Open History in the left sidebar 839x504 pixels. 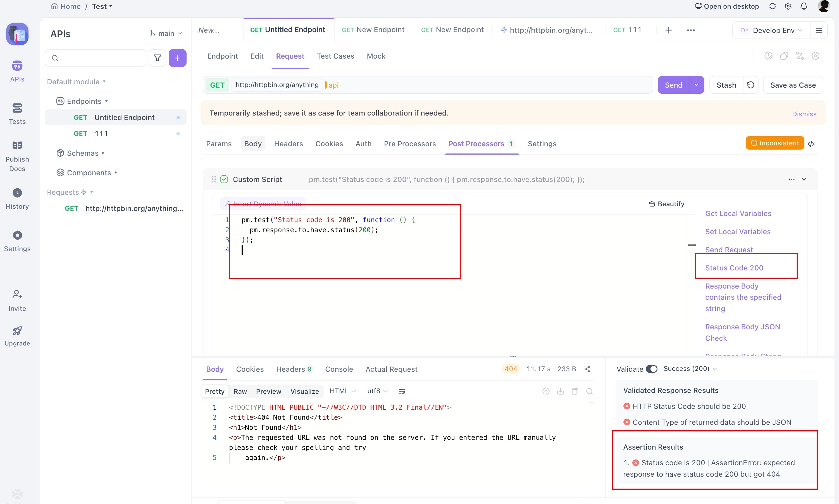[x=17, y=199]
